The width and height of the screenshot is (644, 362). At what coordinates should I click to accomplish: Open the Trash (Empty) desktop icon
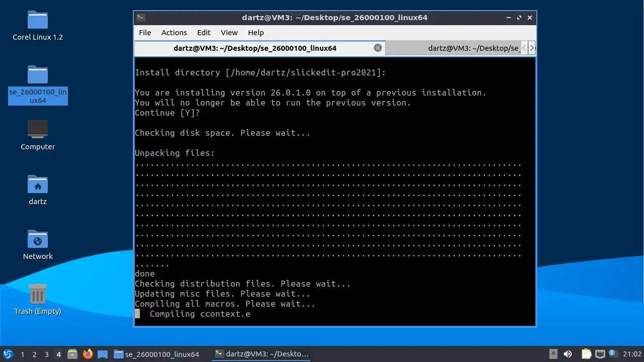(38, 294)
